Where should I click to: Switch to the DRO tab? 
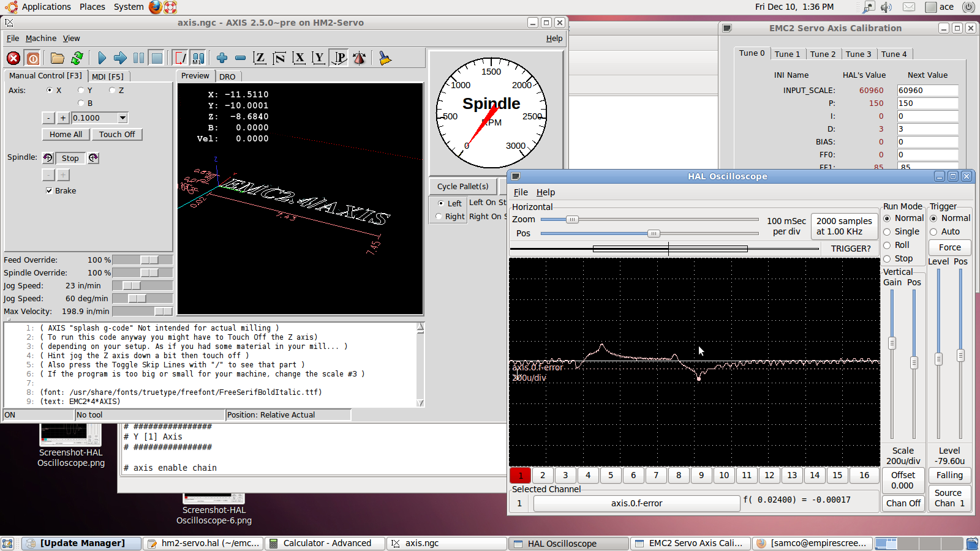pyautogui.click(x=227, y=77)
